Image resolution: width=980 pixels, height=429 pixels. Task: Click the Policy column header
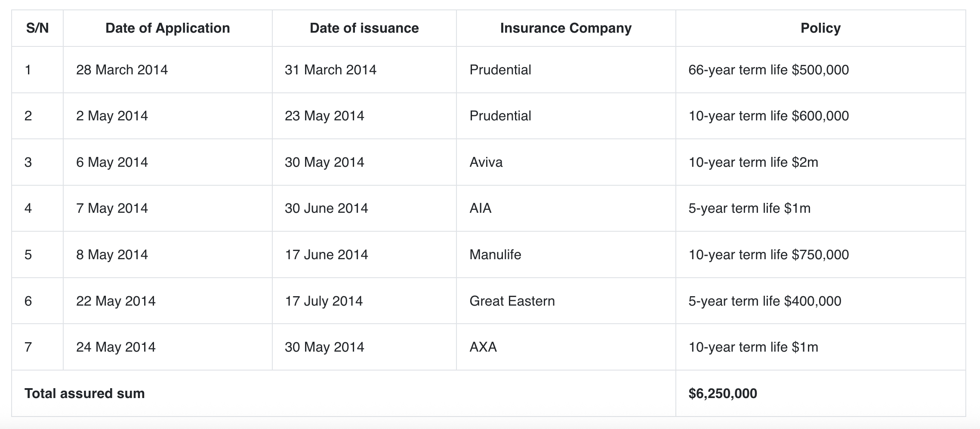click(820, 28)
